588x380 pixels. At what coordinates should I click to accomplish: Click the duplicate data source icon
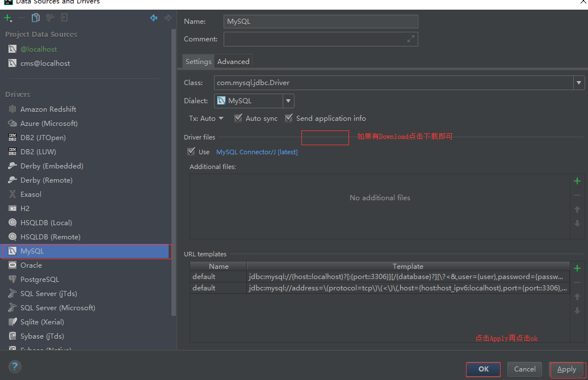click(x=36, y=18)
